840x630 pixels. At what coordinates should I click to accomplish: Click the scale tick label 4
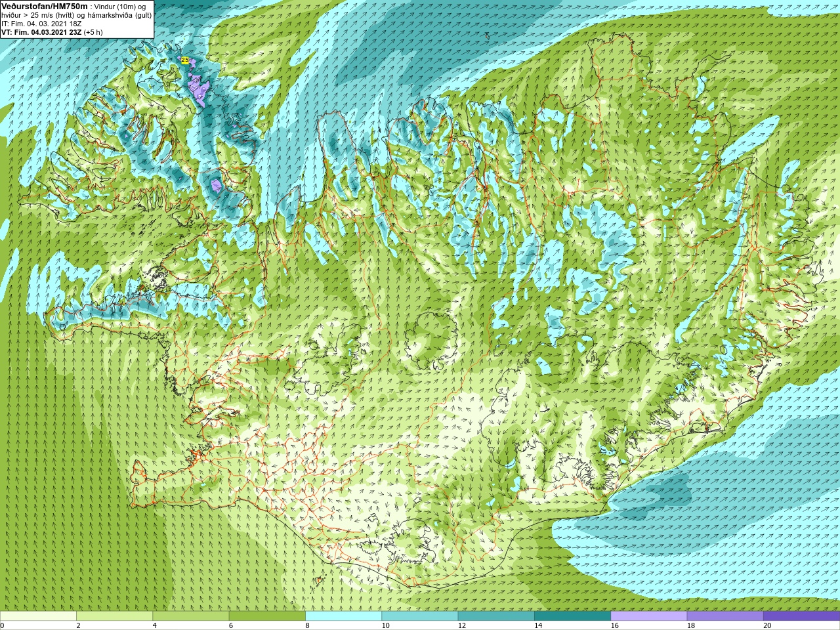click(154, 625)
